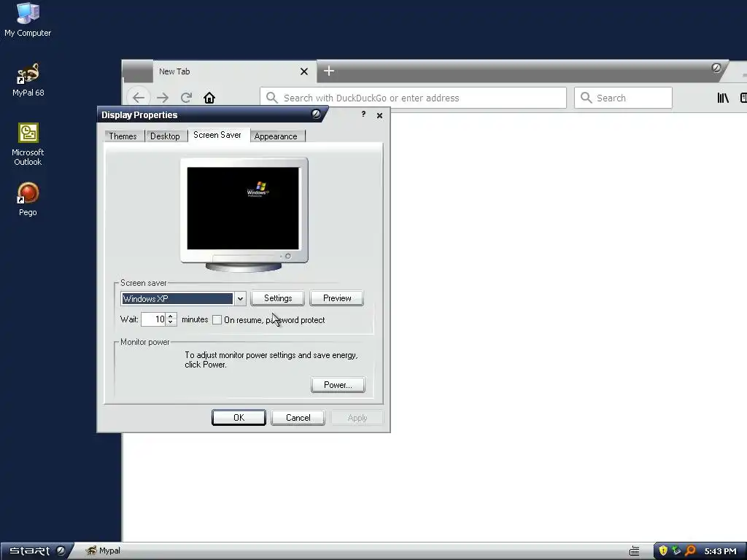Open home page in MyPal browser
Image resolution: width=747 pixels, height=560 pixels.
209,98
